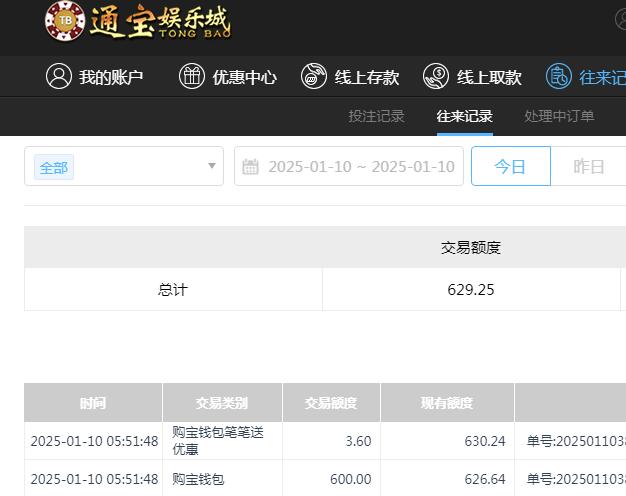The height and width of the screenshot is (496, 626).
Task: Click the 优惠中心 gift icon
Action: (192, 76)
